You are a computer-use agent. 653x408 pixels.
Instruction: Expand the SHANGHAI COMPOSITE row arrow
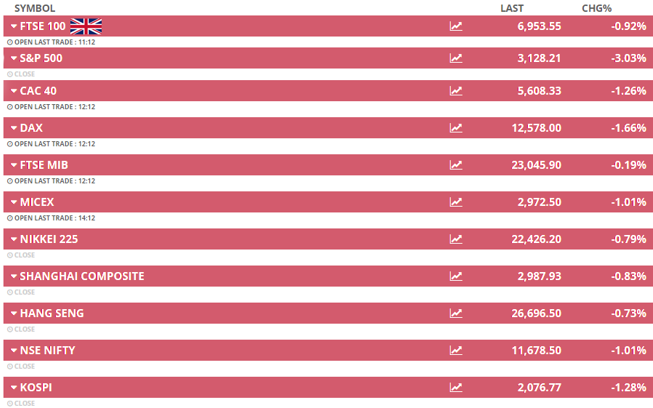12,276
